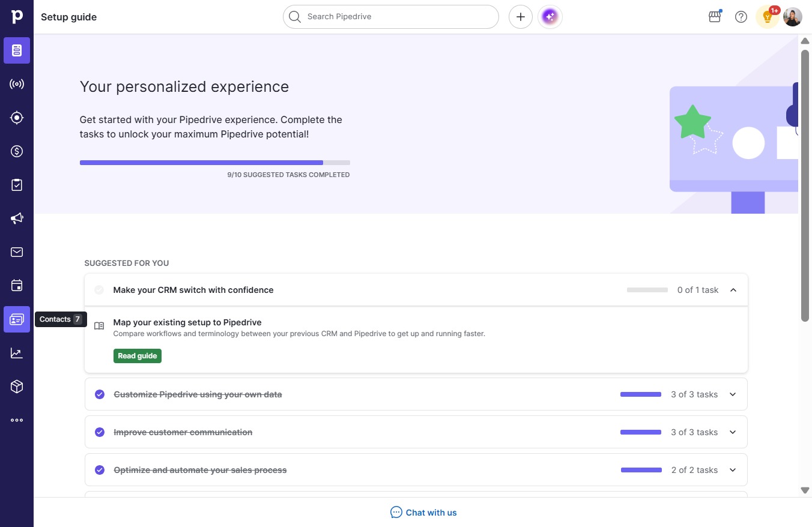The image size is (812, 527).
Task: Open the Marketplace storefront icon
Action: (715, 17)
